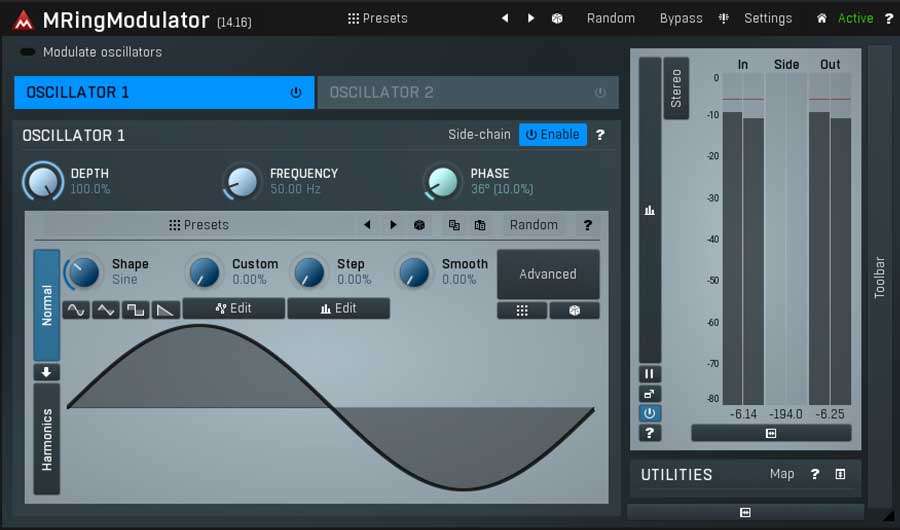Screen dimensions: 900x530
Task: Click the title bar dice randomize icon
Action: (x=557, y=18)
